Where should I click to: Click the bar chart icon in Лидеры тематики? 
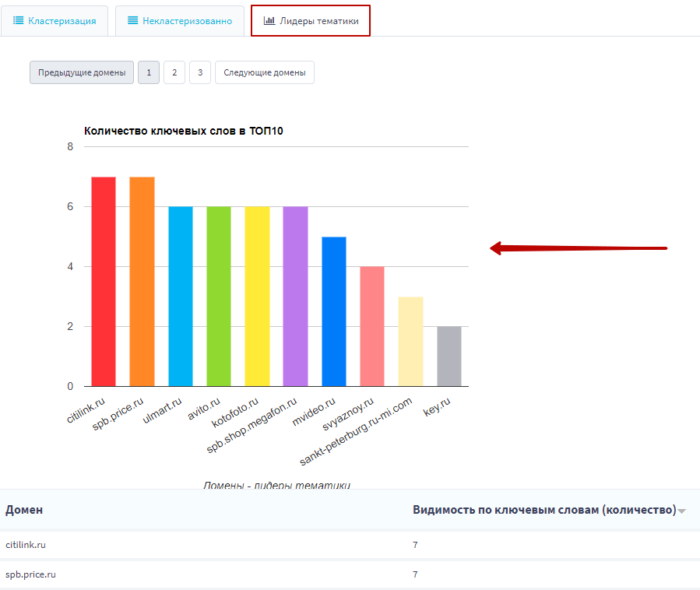269,20
